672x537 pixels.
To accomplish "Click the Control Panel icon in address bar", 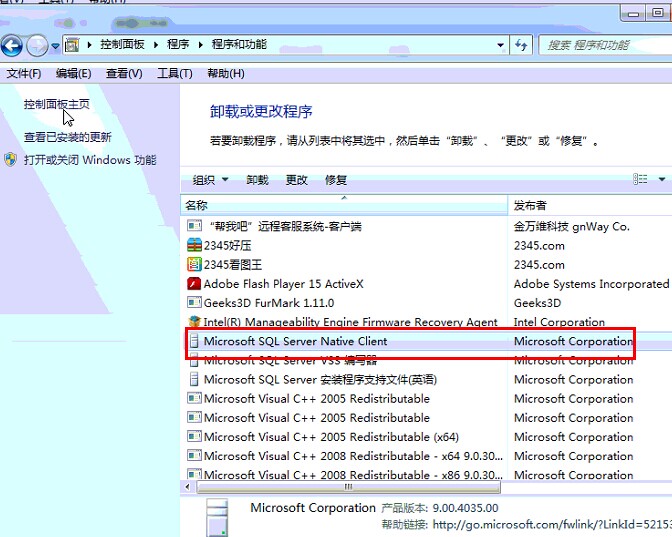I will tap(72, 45).
